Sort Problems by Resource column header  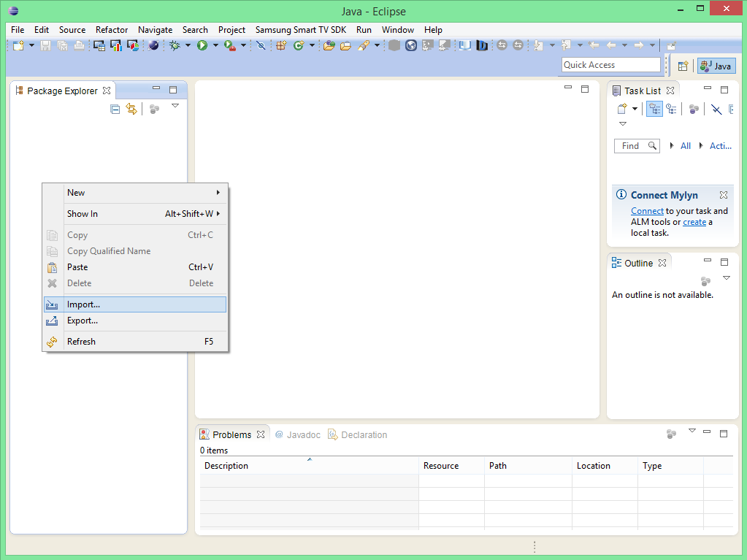[x=451, y=466]
